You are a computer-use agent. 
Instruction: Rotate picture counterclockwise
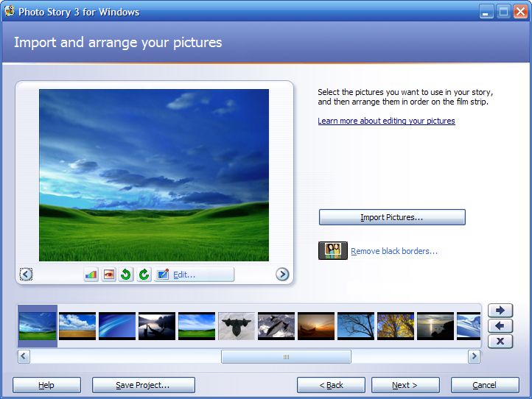coord(126,275)
